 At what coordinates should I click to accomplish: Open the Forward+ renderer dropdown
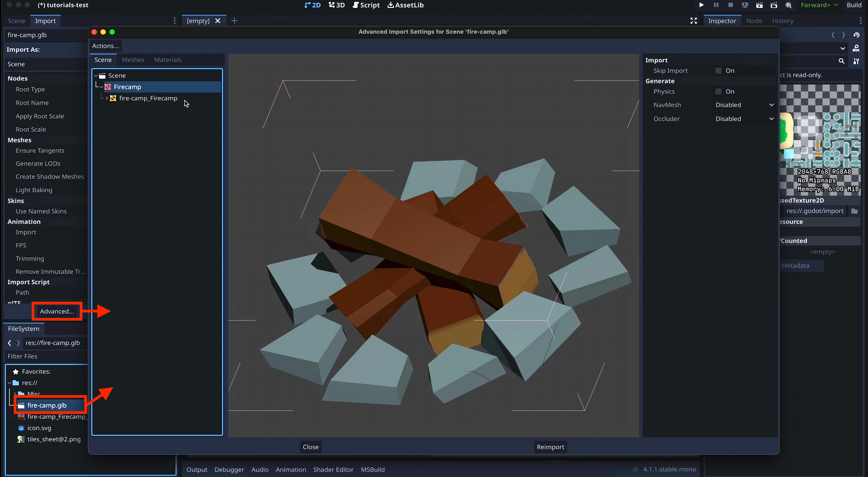pyautogui.click(x=819, y=5)
